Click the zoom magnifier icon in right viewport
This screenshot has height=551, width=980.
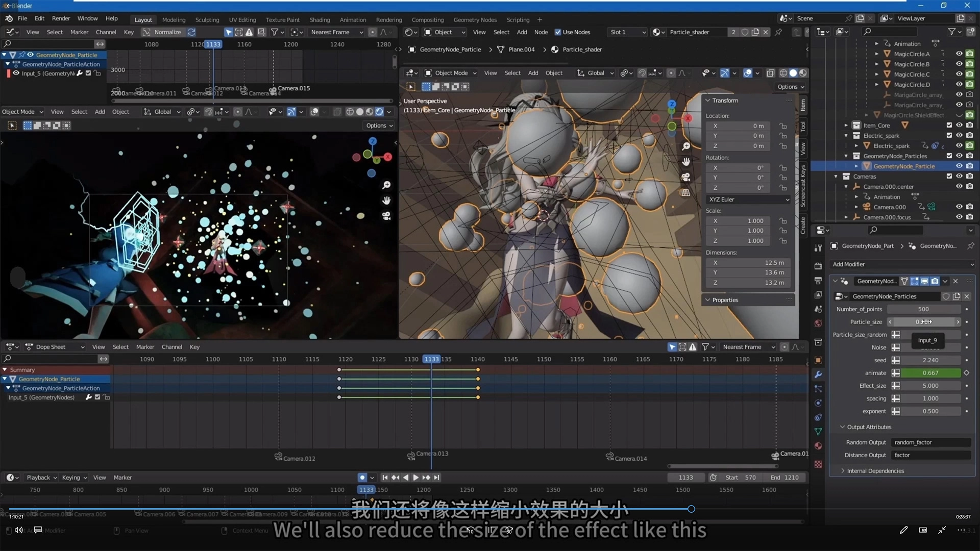point(686,146)
